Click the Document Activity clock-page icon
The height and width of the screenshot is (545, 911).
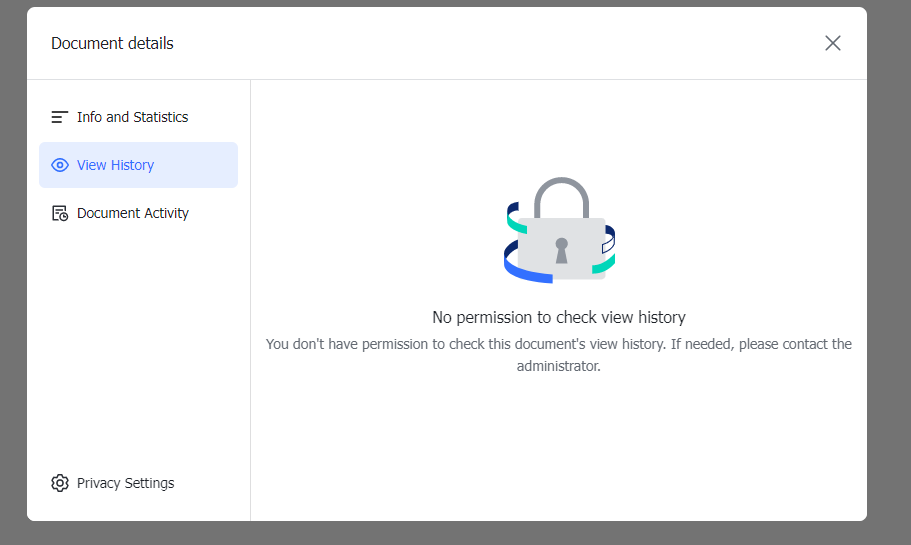pos(60,213)
